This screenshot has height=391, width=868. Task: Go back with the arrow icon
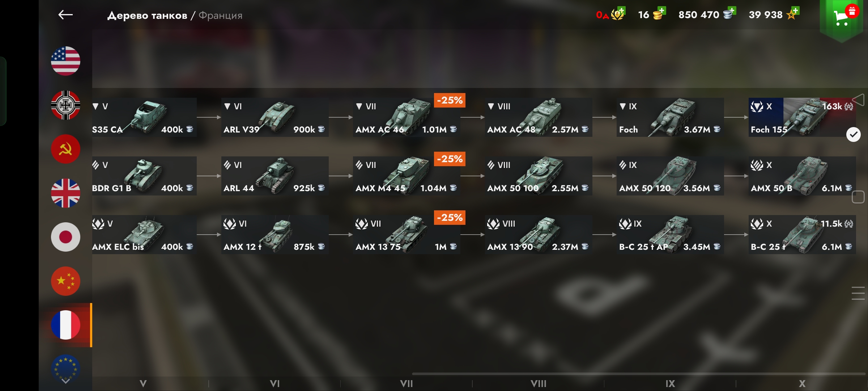click(x=65, y=15)
